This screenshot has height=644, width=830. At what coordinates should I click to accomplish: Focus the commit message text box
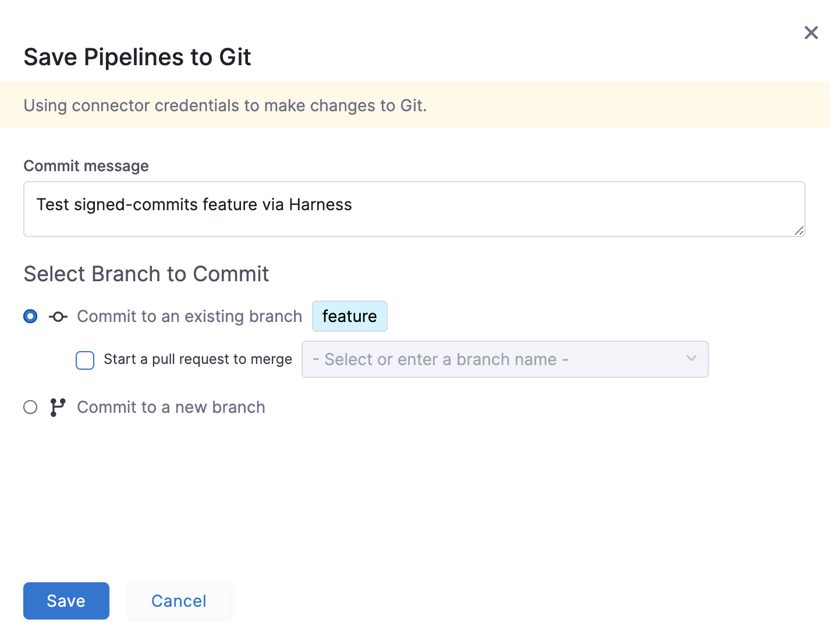[413, 208]
